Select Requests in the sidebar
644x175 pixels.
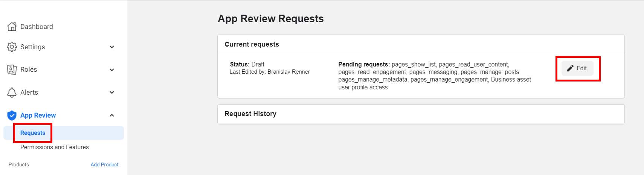[33, 133]
